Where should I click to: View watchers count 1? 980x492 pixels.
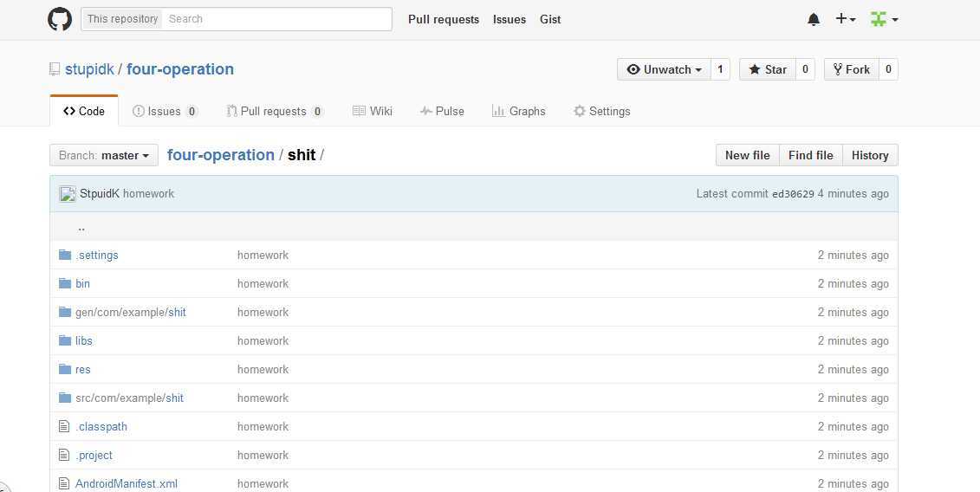720,69
